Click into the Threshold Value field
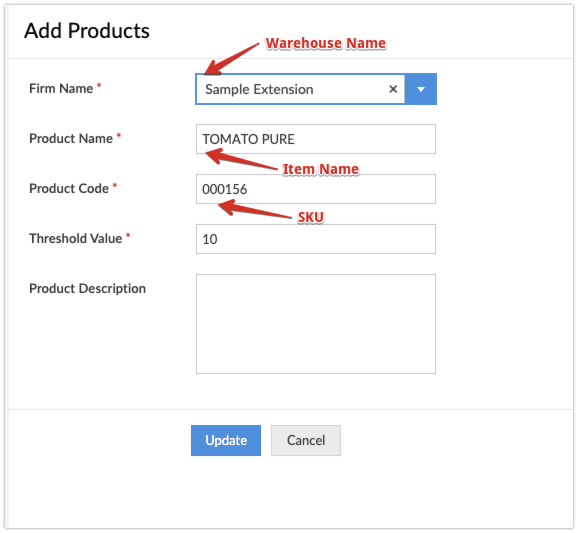This screenshot has height=533, width=578. tap(316, 239)
